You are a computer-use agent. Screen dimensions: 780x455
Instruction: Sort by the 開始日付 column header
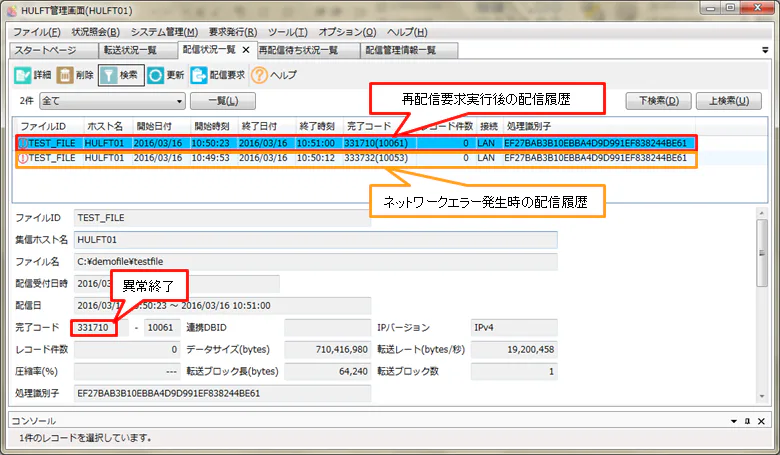coord(161,126)
